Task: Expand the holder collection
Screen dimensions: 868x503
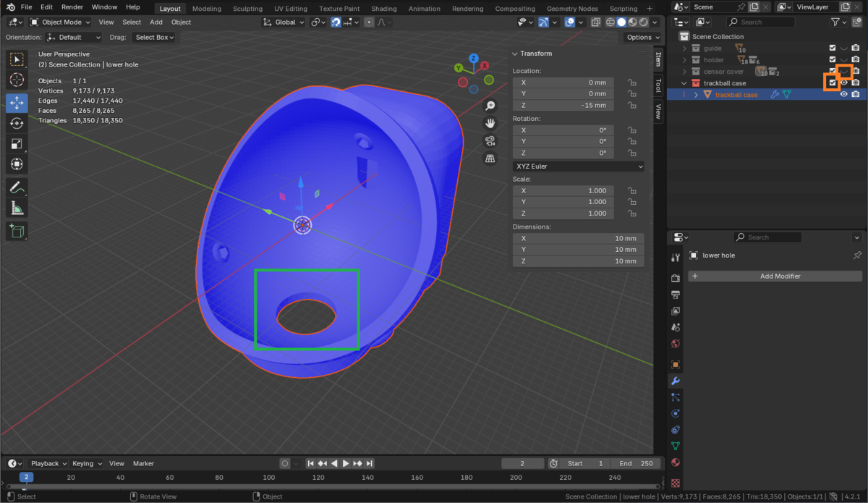Action: 684,60
